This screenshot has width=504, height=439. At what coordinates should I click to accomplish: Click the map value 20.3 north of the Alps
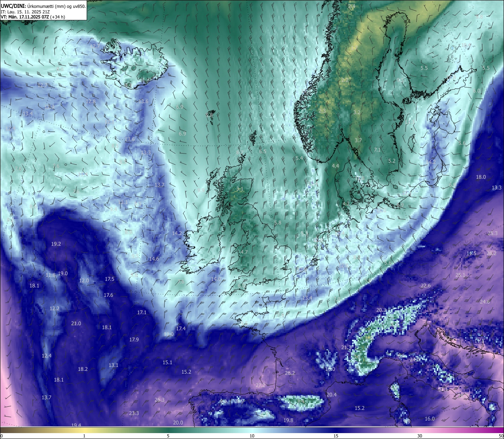(x=381, y=310)
